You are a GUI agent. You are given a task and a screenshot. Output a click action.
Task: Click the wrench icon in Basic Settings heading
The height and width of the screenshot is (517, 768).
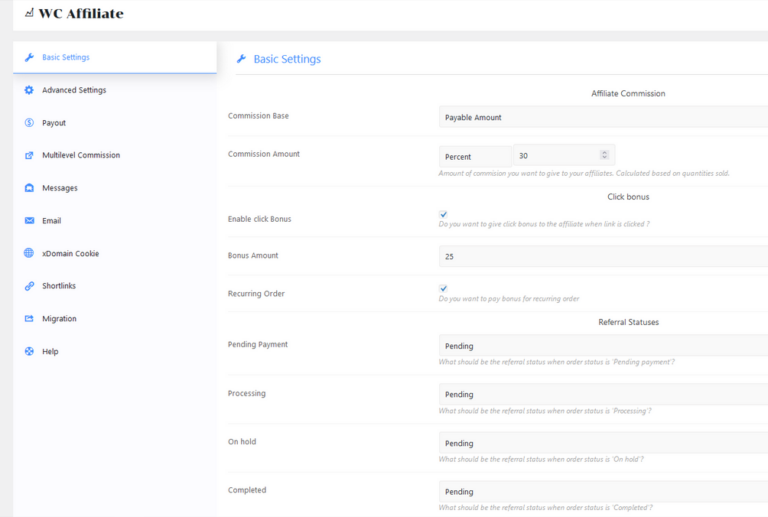(x=241, y=59)
